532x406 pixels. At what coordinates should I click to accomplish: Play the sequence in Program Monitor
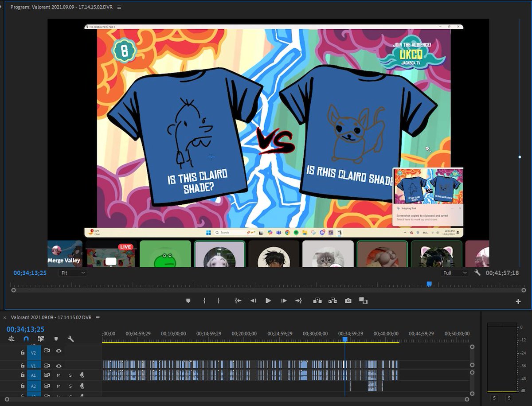[x=268, y=301]
